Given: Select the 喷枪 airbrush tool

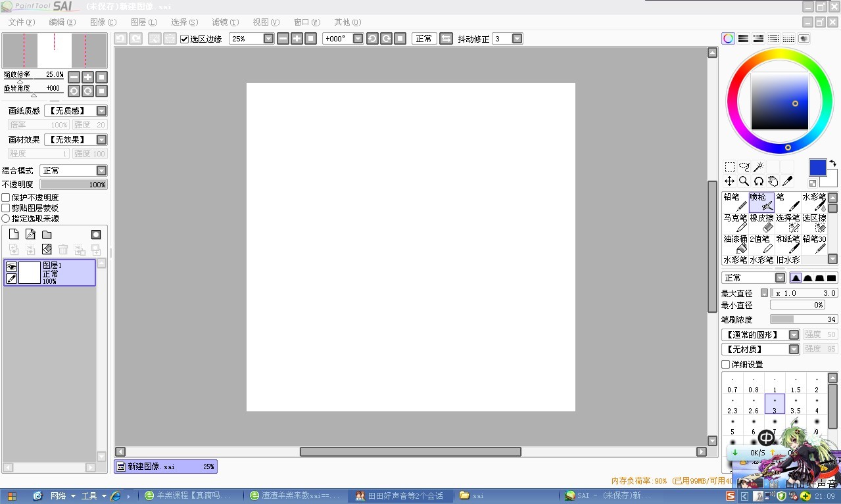Looking at the screenshot, I should pos(761,202).
